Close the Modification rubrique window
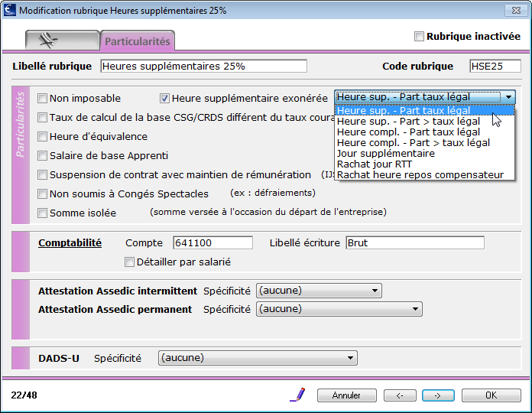Viewport: 532px width, 413px height. (x=516, y=10)
